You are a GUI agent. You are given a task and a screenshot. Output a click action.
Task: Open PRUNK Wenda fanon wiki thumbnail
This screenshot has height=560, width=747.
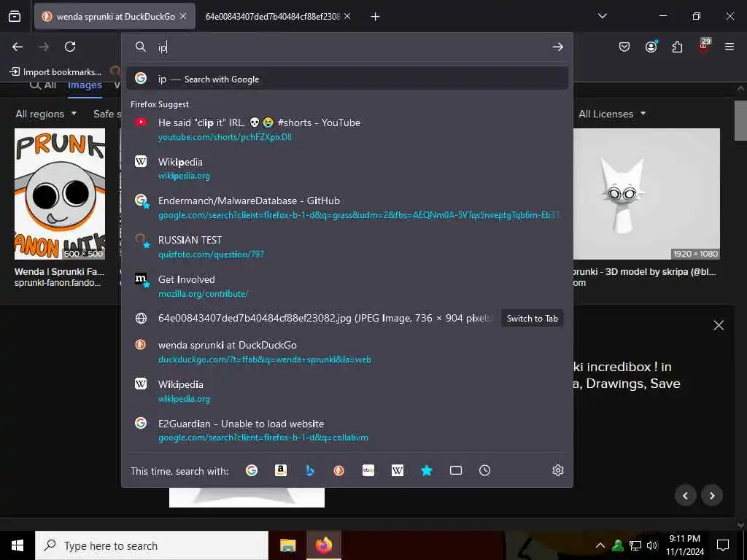pyautogui.click(x=60, y=194)
